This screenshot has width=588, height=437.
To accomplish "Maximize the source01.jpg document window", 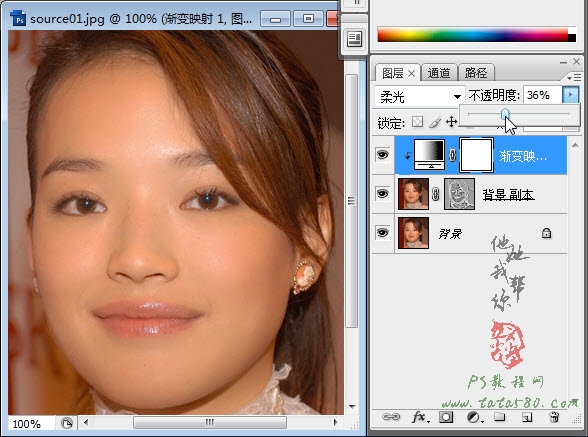I will click(x=308, y=19).
